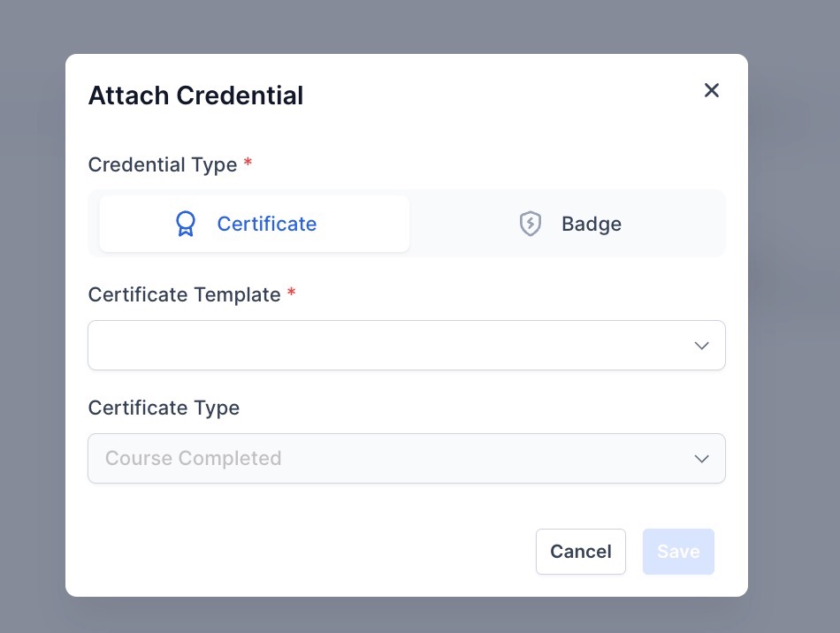Click the Attach Credential heading text
This screenshot has height=633, width=840.
pyautogui.click(x=195, y=95)
